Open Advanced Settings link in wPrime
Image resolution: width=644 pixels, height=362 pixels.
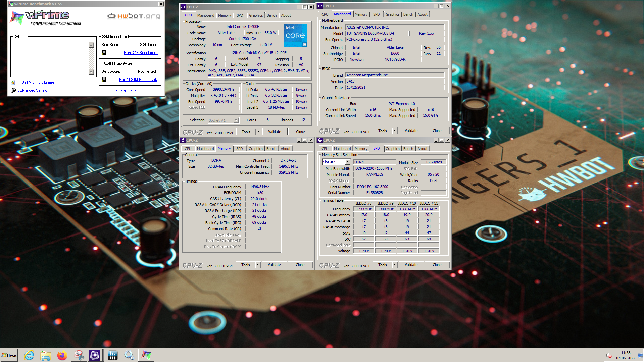click(x=34, y=90)
